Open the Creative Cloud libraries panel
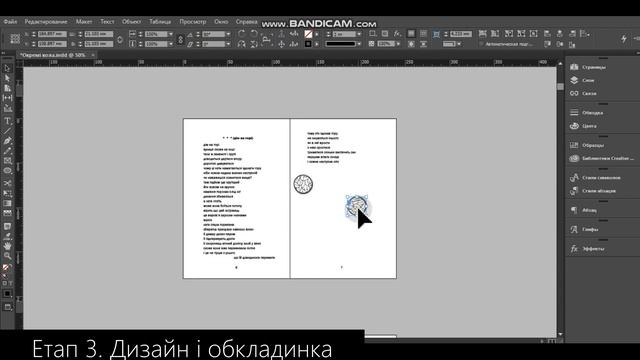This screenshot has height=360, width=640. 602,158
